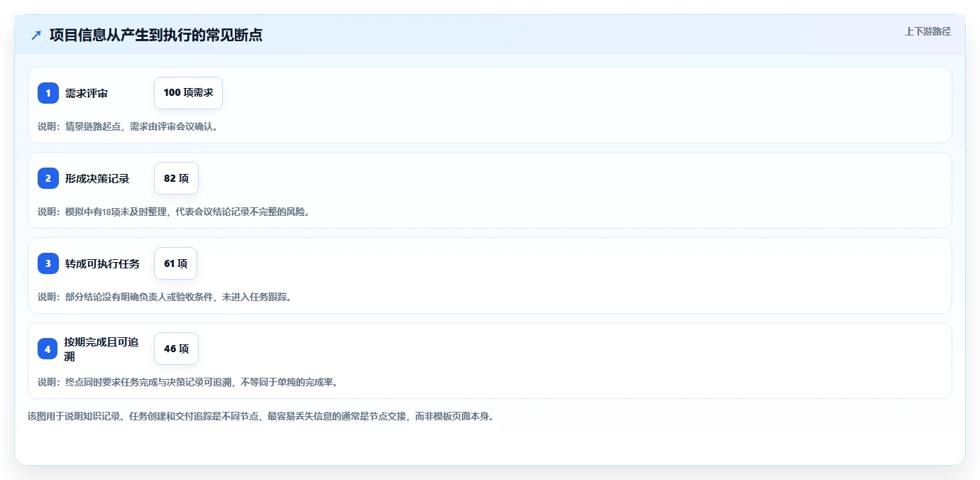The height and width of the screenshot is (480, 980).
Task: Select the 上下游路径 label in header
Action: coord(927,31)
